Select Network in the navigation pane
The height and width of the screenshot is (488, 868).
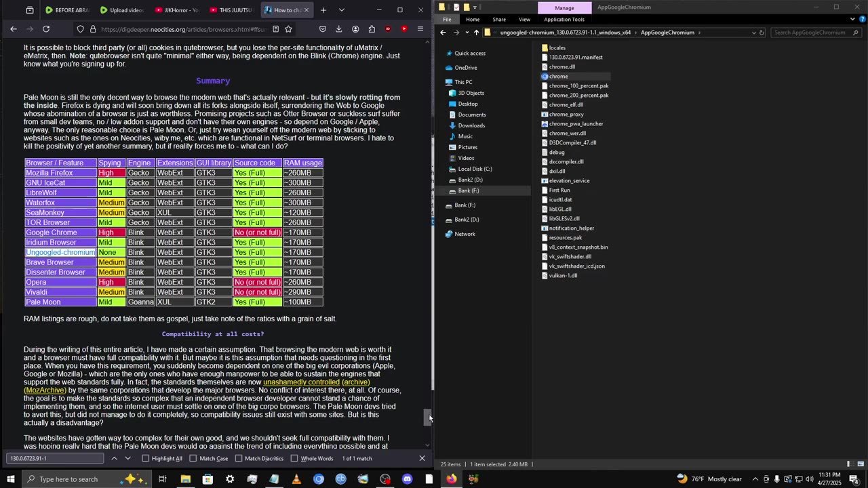click(465, 234)
